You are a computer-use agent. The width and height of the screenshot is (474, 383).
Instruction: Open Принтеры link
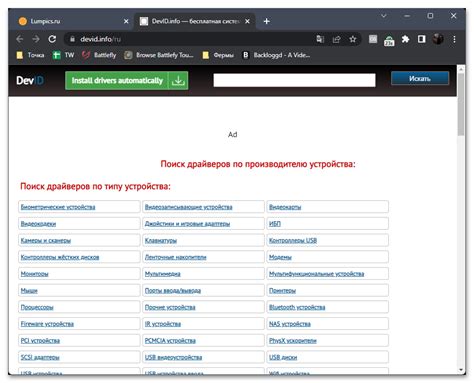click(282, 291)
